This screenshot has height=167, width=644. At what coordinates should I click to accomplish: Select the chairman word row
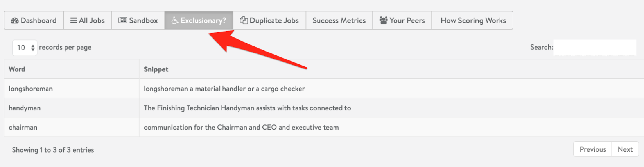[x=324, y=127]
